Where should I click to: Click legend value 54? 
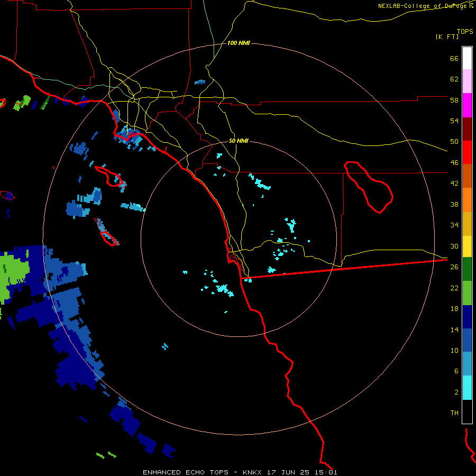[x=454, y=121]
